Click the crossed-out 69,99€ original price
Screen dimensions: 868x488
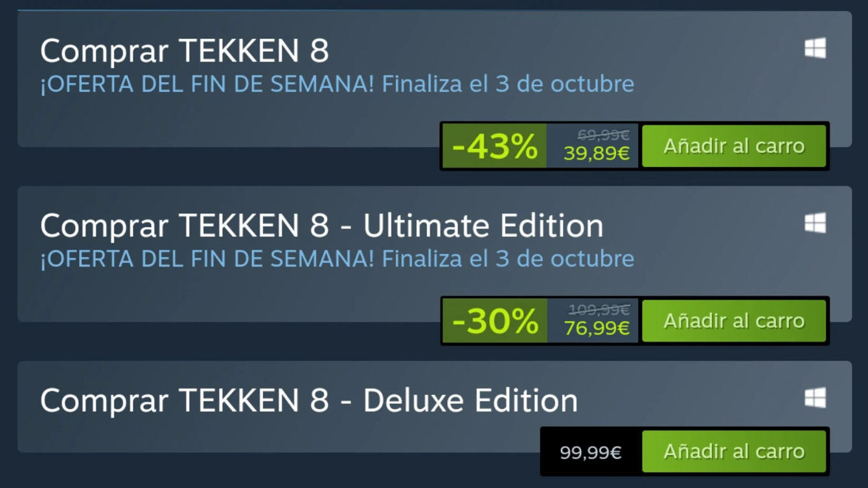[x=603, y=135]
